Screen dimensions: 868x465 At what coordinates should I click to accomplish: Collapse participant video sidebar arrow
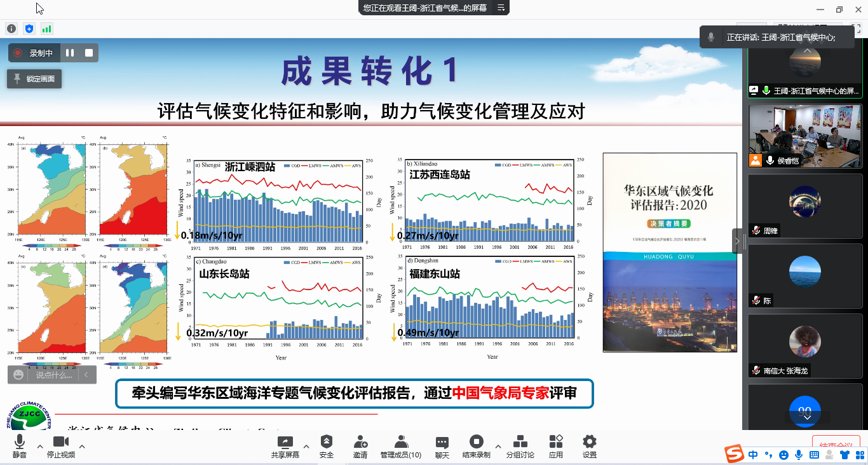tap(737, 240)
